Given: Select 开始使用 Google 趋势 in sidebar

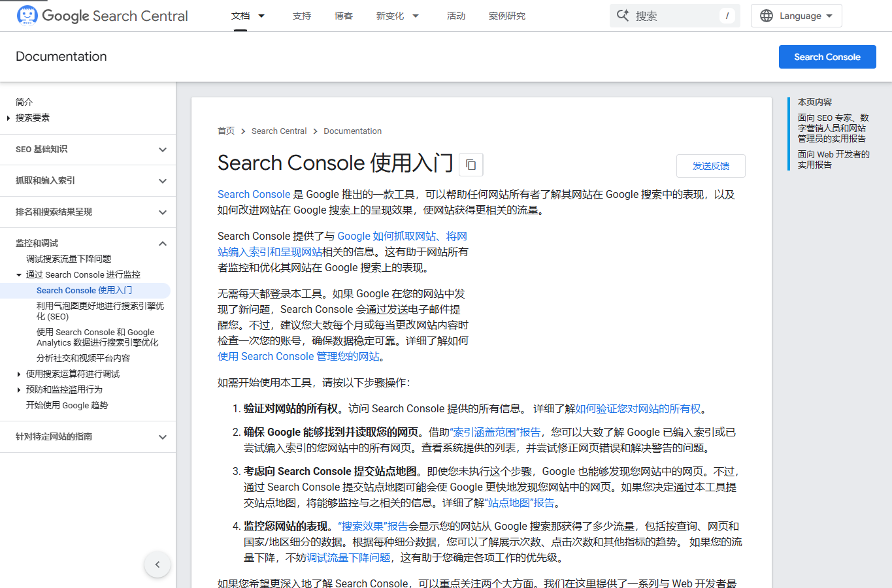Looking at the screenshot, I should tap(67, 406).
